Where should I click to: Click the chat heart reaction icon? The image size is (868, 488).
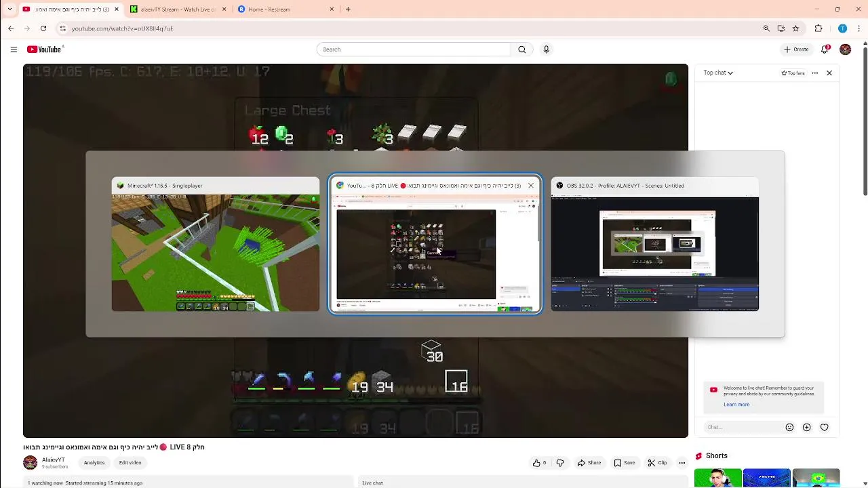824,427
